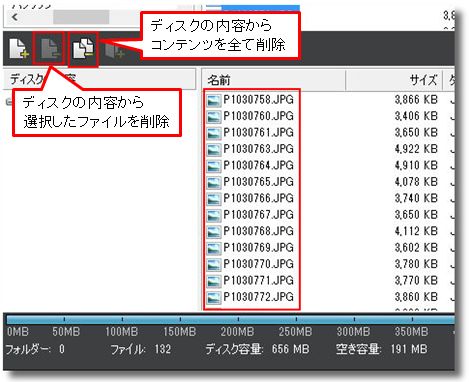Click the remove selected file icon
469x382 pixels.
50,49
